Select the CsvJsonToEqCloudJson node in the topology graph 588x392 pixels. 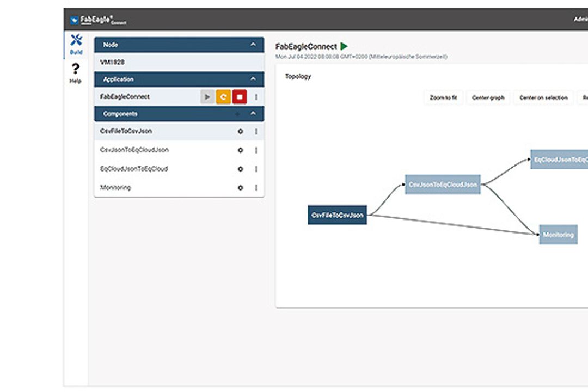[443, 185]
